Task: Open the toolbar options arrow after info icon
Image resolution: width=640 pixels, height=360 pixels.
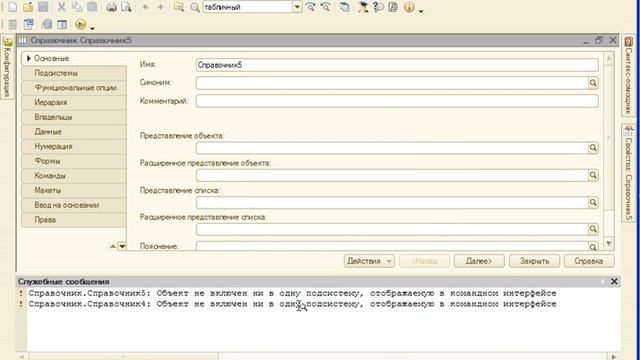Action: [x=421, y=11]
